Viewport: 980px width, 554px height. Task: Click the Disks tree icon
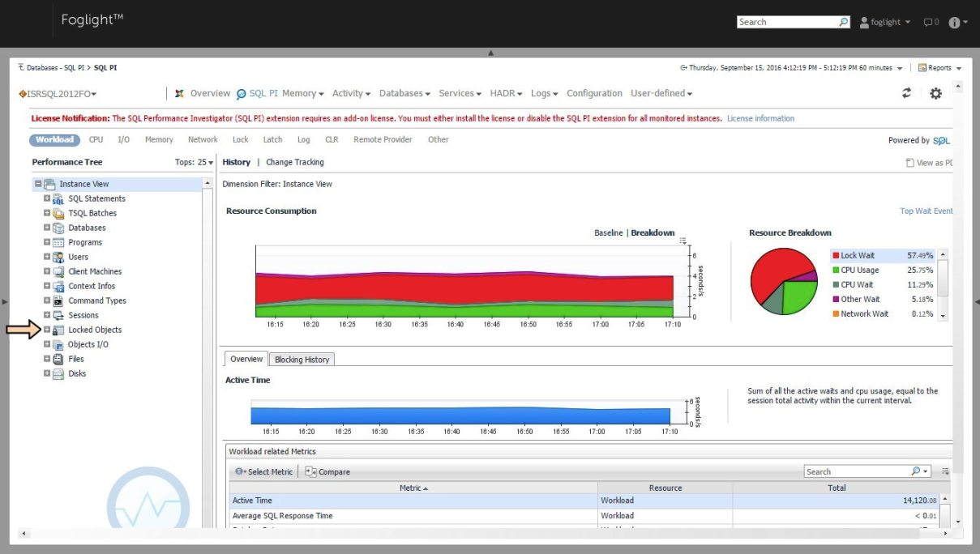[x=58, y=373]
